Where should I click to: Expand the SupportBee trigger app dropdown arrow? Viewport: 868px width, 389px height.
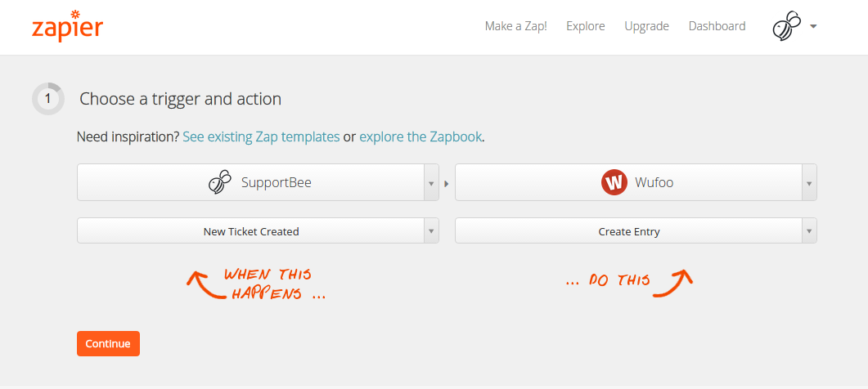[x=431, y=182]
